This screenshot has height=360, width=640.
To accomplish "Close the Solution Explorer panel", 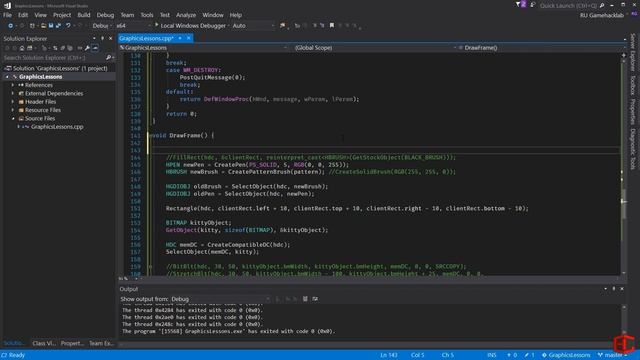I will (110, 38).
